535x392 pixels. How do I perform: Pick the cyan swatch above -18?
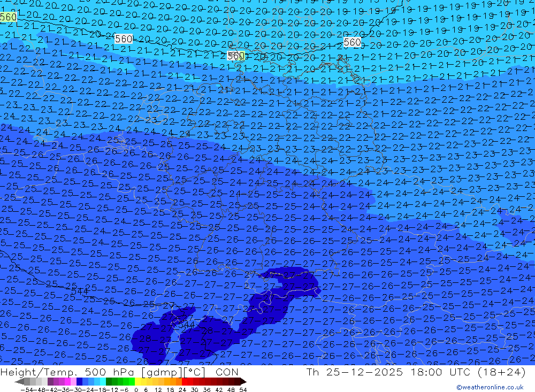(x=103, y=382)
